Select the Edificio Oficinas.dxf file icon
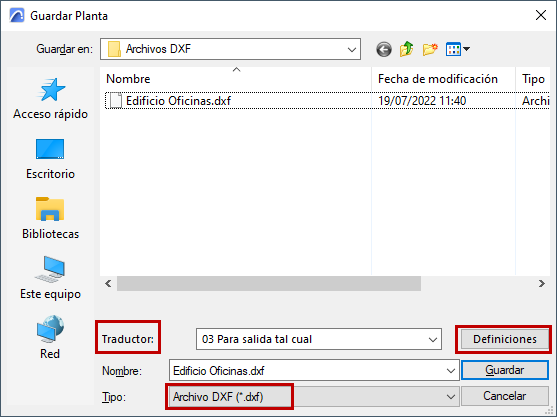This screenshot has width=557, height=417. point(115,101)
